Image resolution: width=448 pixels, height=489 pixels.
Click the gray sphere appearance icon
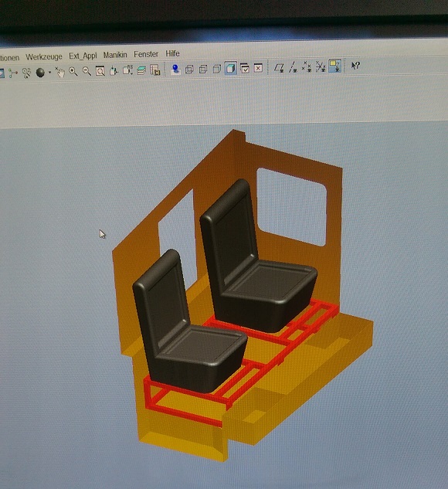pos(40,73)
